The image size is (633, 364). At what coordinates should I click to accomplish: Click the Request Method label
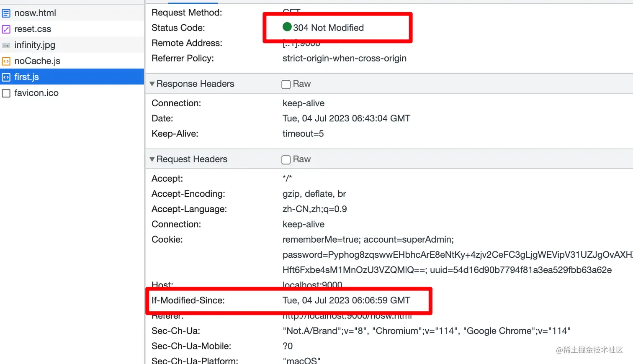coord(187,13)
